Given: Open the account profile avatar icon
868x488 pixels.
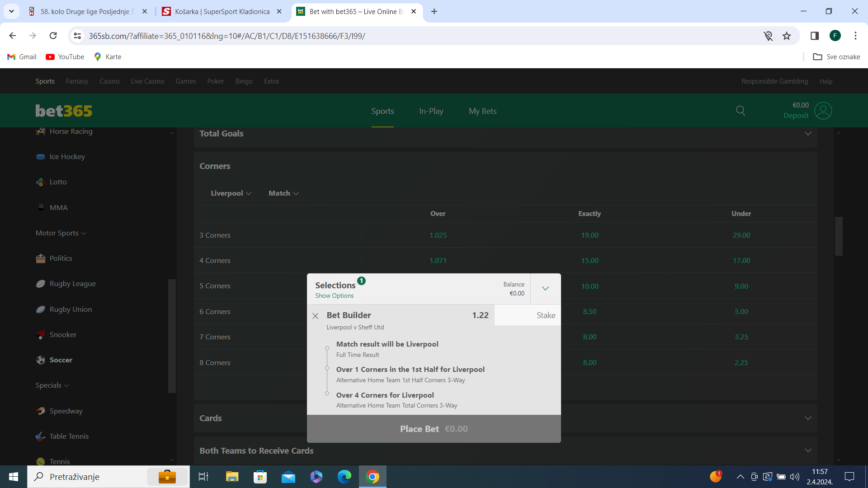Looking at the screenshot, I should click(x=823, y=111).
